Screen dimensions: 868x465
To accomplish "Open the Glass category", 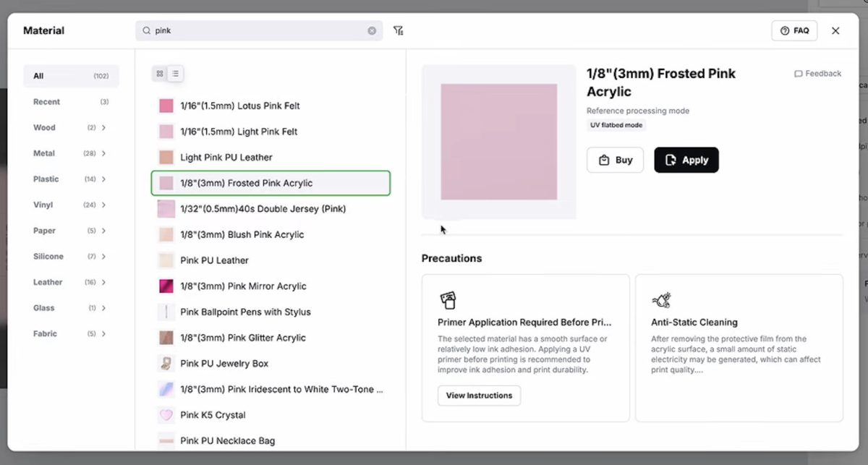I will click(x=71, y=308).
